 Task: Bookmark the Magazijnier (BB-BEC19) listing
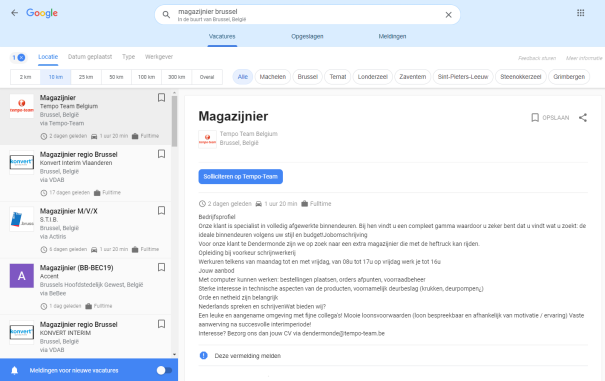161,267
